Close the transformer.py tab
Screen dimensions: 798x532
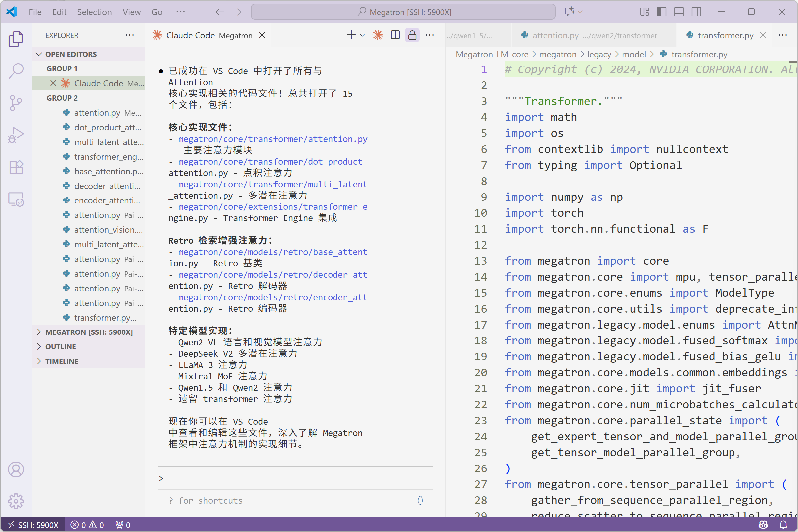[x=763, y=35]
